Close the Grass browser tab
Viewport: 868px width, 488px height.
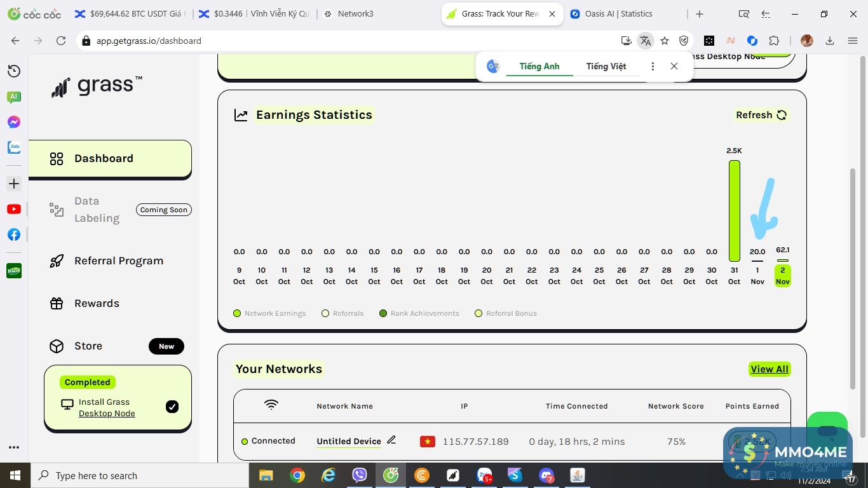tap(552, 14)
